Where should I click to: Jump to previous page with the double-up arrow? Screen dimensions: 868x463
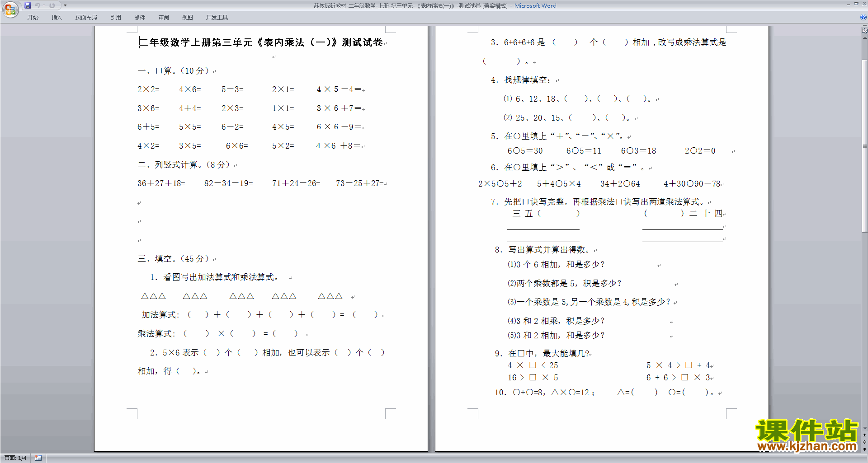click(864, 435)
